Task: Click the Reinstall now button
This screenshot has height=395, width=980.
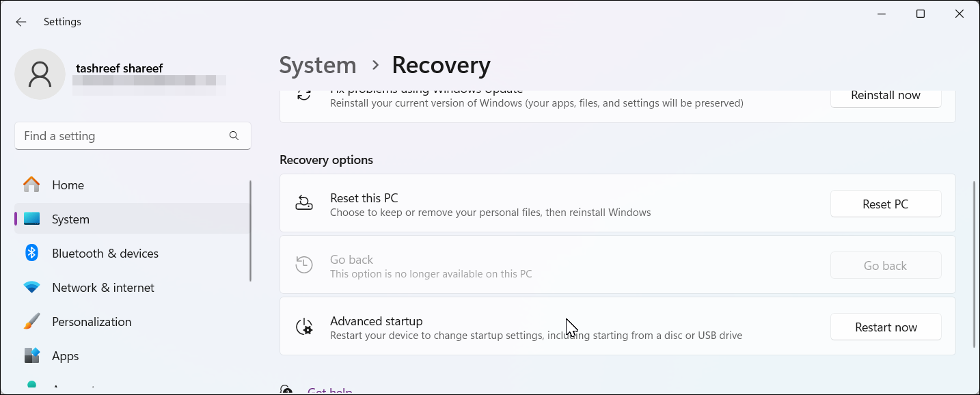Action: (x=886, y=96)
